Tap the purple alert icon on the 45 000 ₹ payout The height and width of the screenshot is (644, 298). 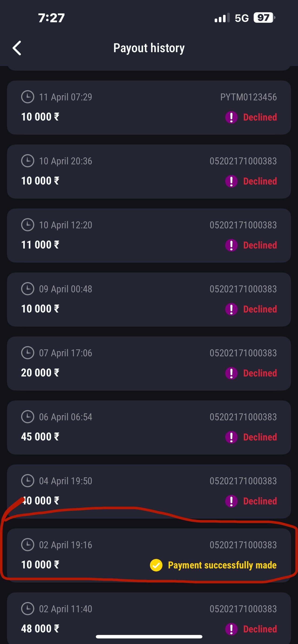pyautogui.click(x=231, y=437)
